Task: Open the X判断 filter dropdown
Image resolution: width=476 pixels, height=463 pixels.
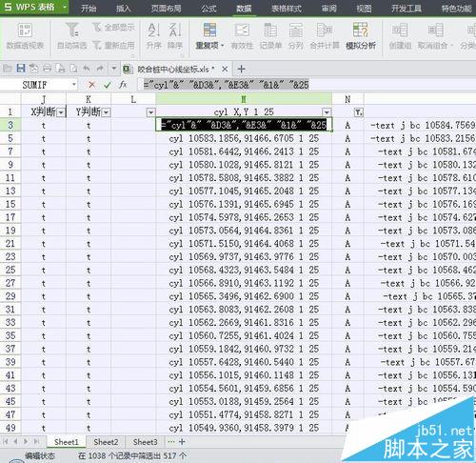Action: (x=61, y=112)
